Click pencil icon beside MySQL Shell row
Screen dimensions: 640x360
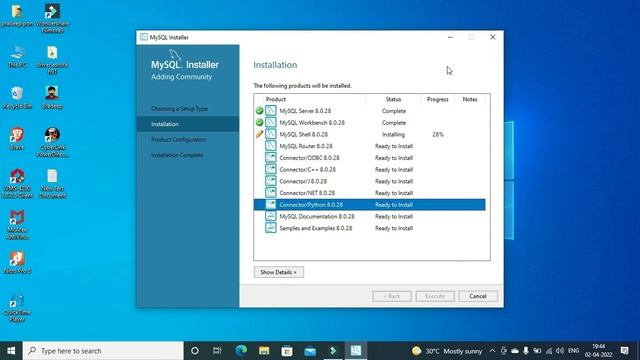coord(259,134)
